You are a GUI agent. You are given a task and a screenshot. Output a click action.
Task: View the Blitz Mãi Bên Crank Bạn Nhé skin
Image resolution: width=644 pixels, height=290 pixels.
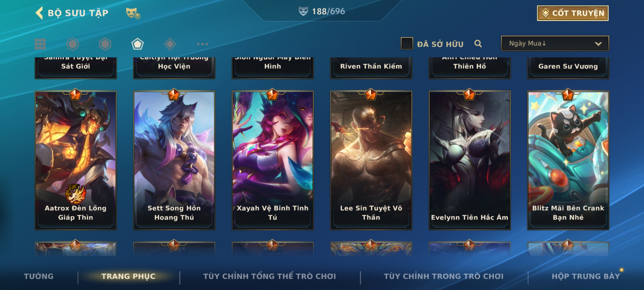click(568, 160)
